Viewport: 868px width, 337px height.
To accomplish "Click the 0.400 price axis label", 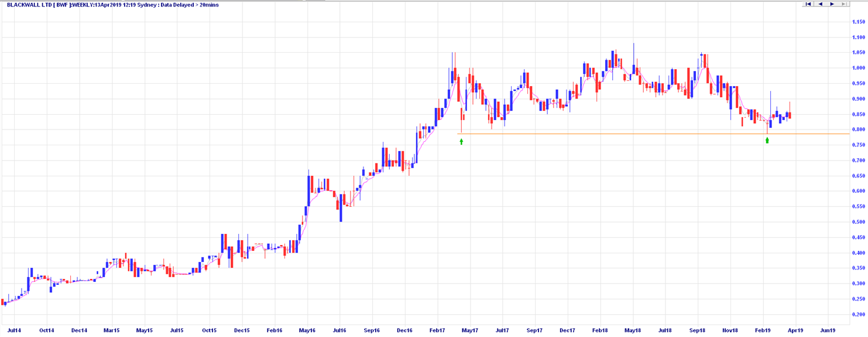I will point(859,253).
